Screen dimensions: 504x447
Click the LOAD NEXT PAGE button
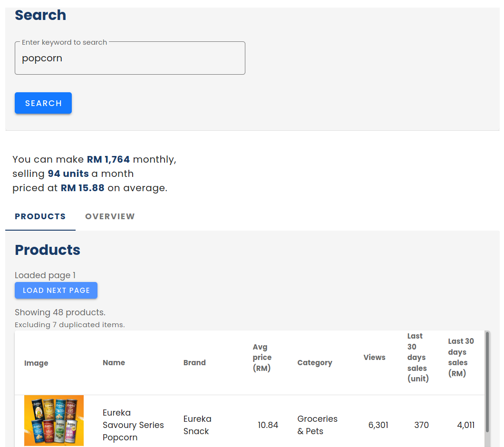(56, 291)
